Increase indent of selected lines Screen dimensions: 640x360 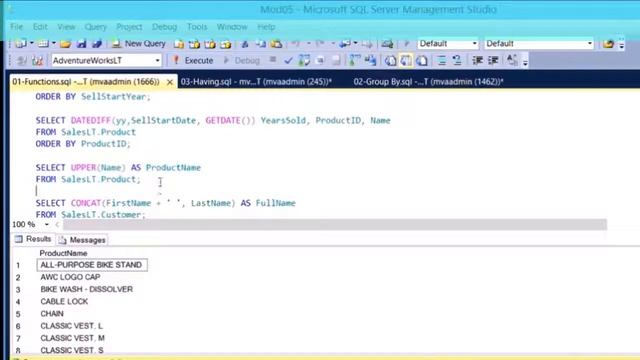pyautogui.click(x=493, y=60)
